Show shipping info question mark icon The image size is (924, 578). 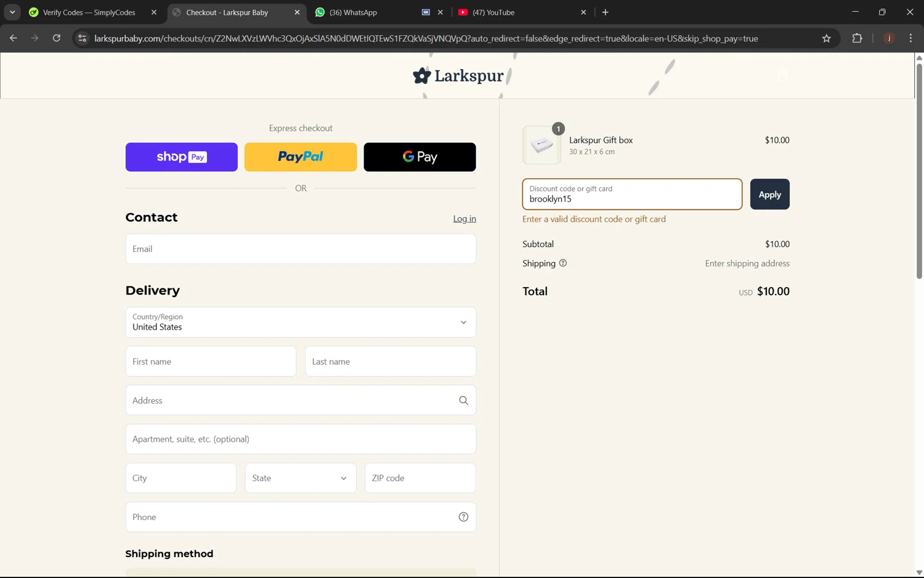563,263
